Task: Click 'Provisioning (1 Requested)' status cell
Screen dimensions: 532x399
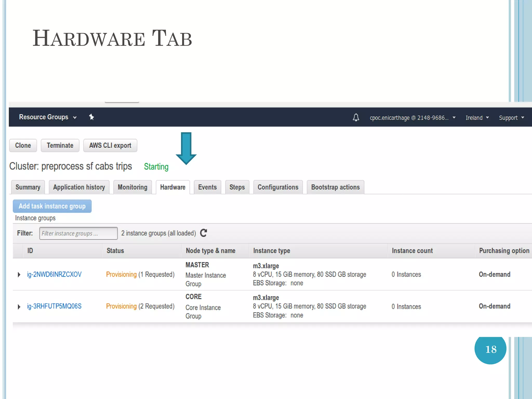Action: click(x=140, y=275)
